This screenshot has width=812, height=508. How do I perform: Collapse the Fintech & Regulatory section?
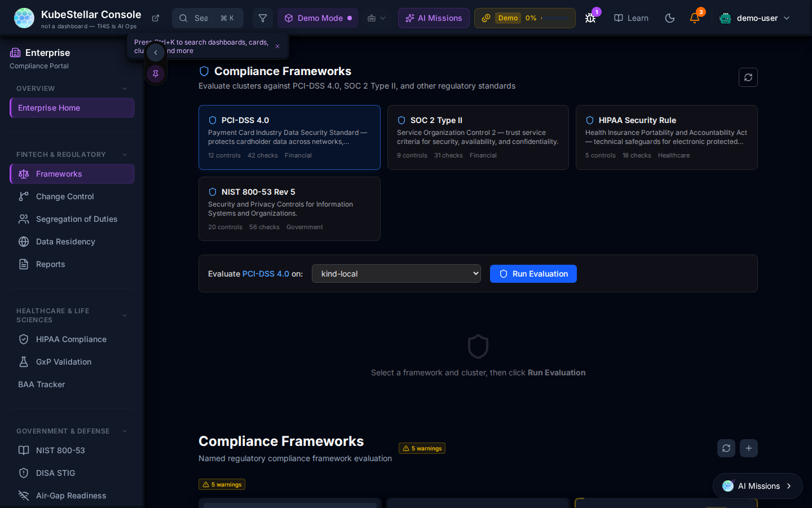125,155
